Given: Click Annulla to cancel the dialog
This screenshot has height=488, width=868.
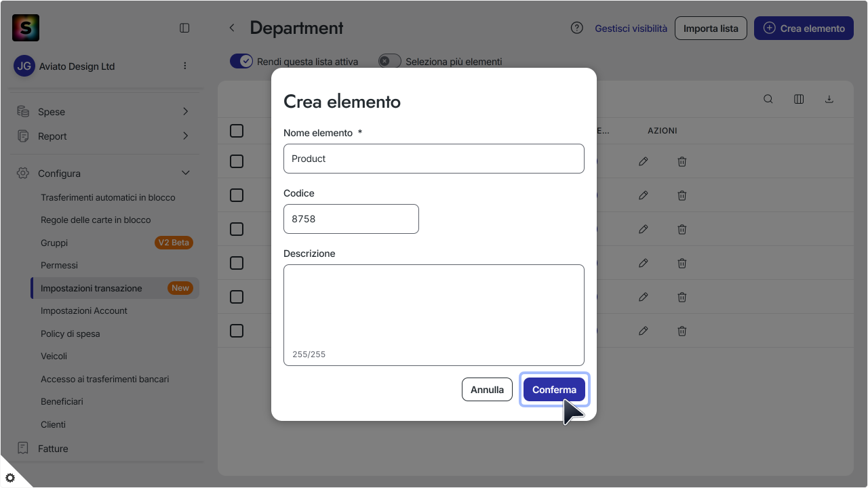Looking at the screenshot, I should [x=487, y=390].
